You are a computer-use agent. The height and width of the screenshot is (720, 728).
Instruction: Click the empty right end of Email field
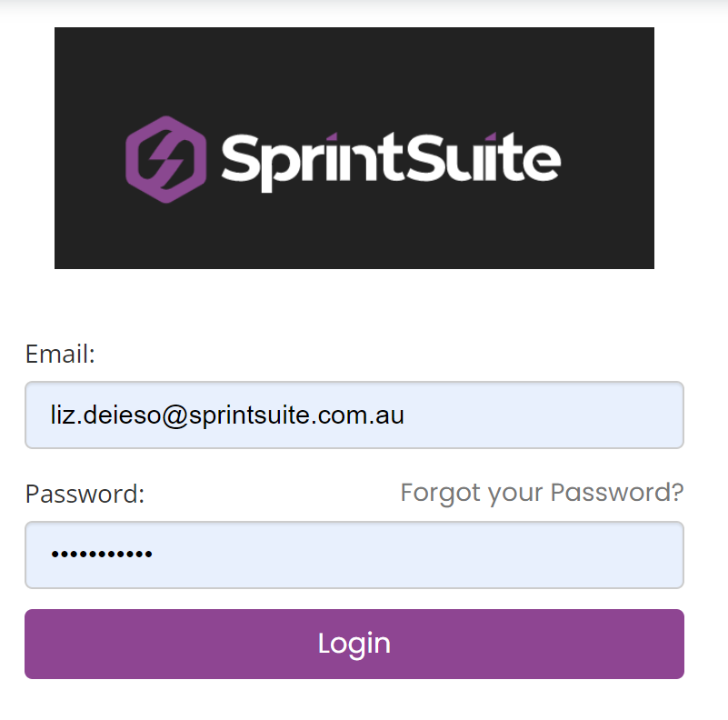pos(582,415)
